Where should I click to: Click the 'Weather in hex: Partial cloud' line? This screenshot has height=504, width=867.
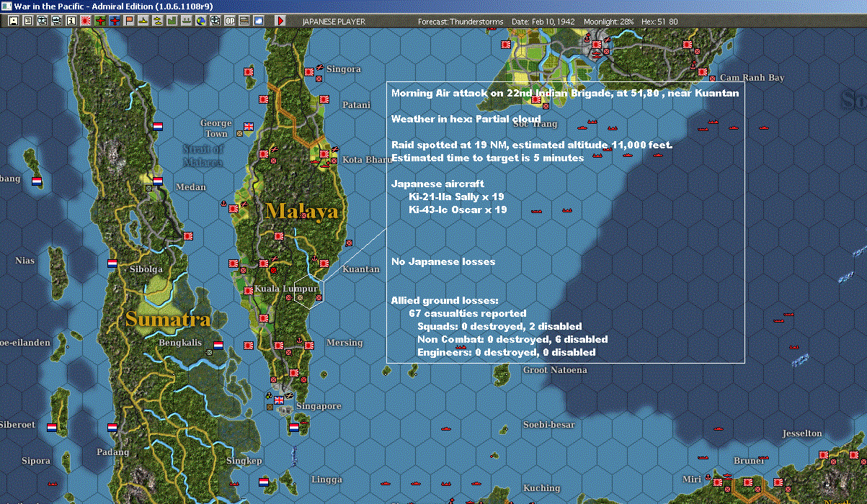tap(466, 119)
